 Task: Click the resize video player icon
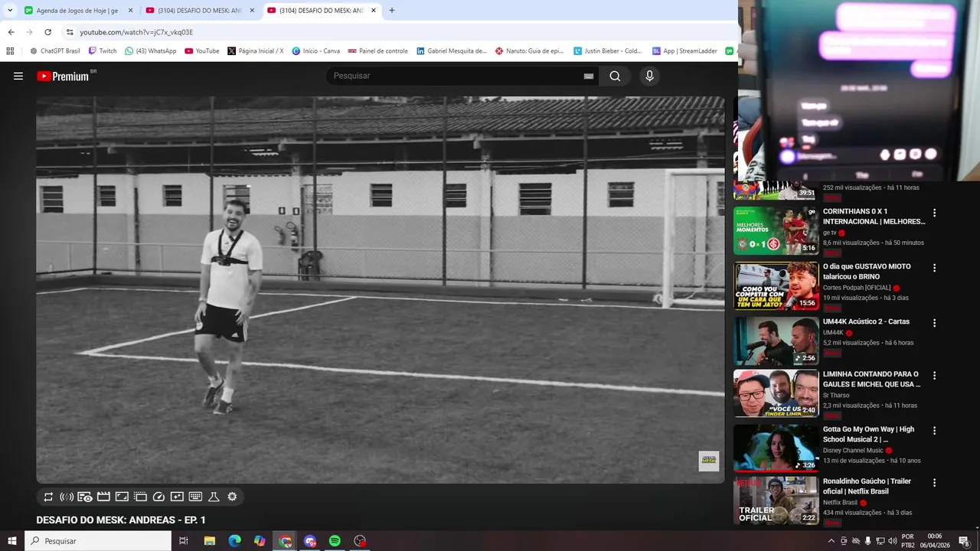[122, 497]
